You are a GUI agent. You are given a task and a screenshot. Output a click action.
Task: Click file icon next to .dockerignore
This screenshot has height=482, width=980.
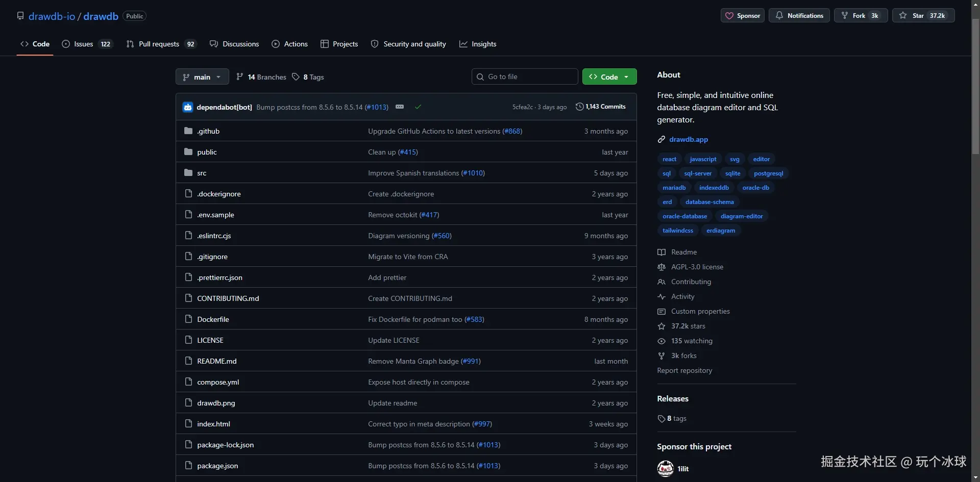(188, 193)
